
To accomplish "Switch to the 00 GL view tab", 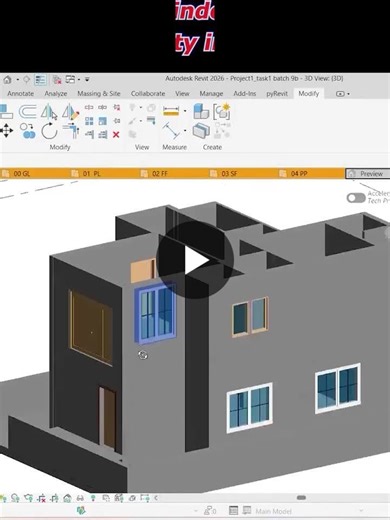I will coord(22,173).
